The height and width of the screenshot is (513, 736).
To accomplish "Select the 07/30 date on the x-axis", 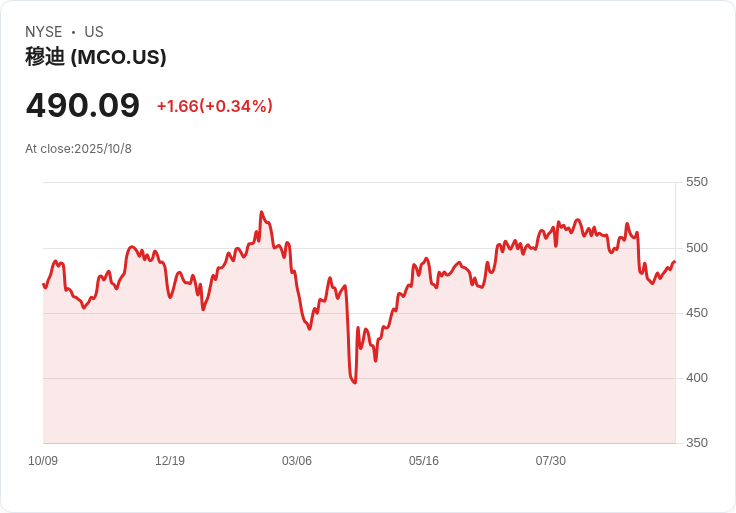I will [551, 460].
